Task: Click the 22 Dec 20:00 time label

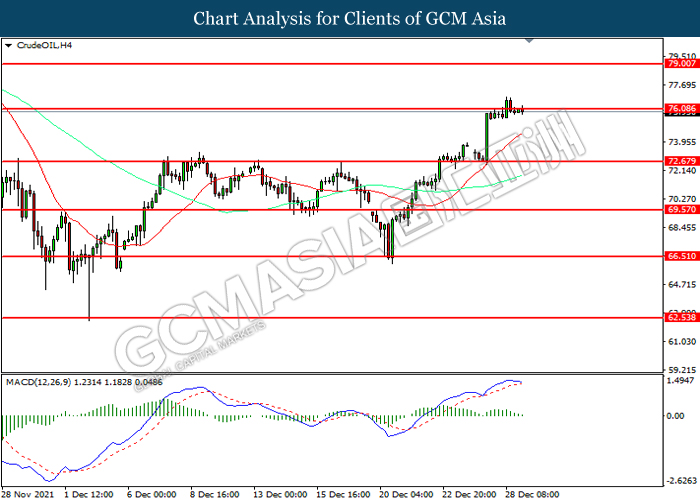Action: click(x=469, y=494)
